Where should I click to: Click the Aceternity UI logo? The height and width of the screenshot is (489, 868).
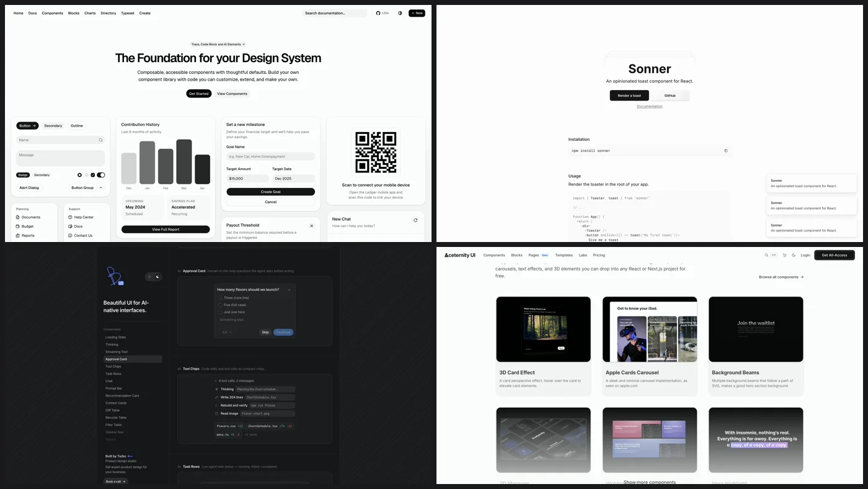(x=460, y=255)
